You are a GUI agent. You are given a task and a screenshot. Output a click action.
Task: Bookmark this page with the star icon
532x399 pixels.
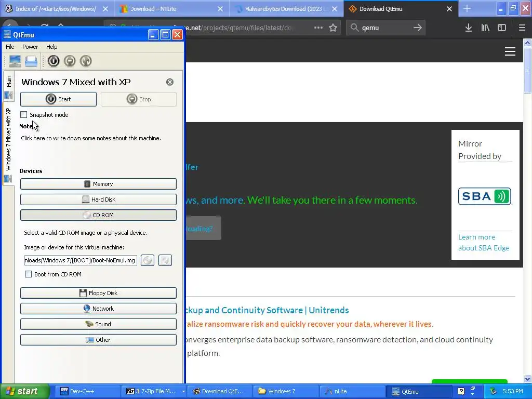(x=333, y=28)
